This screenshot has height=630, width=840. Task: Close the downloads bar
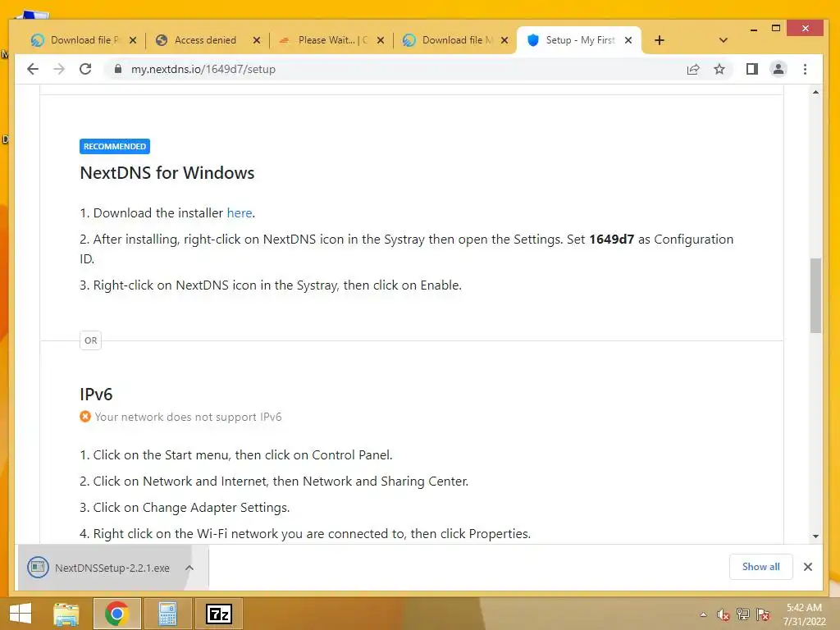coord(808,567)
